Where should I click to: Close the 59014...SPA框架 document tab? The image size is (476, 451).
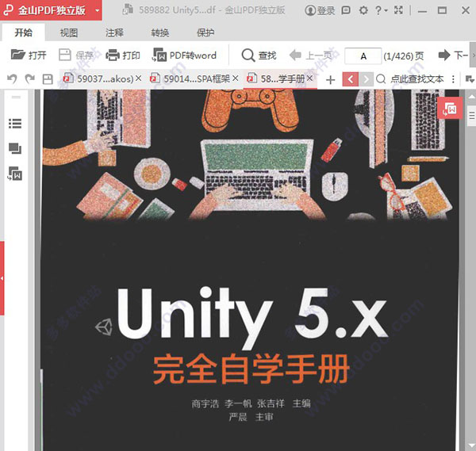pyautogui.click(x=236, y=78)
